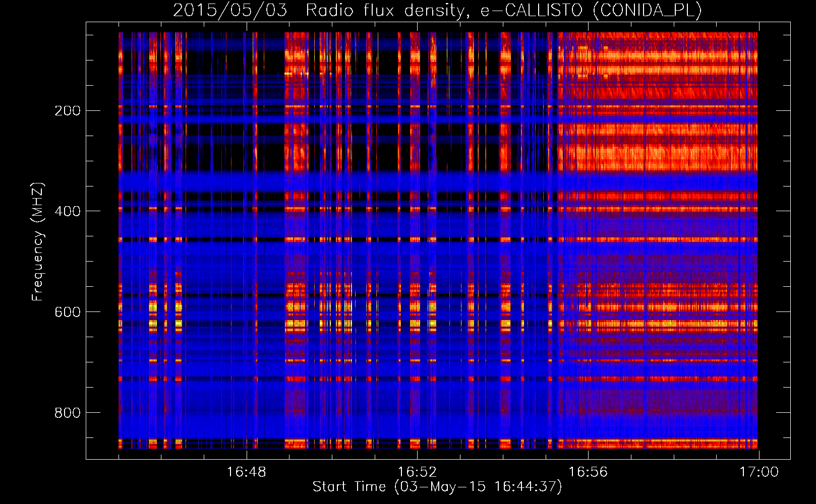Click the '17:00' time axis label
This screenshot has width=816, height=504.
click(759, 472)
